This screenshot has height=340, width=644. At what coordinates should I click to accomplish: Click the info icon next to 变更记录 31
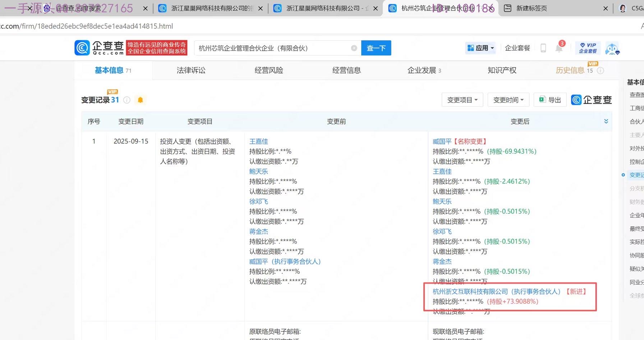(x=127, y=100)
